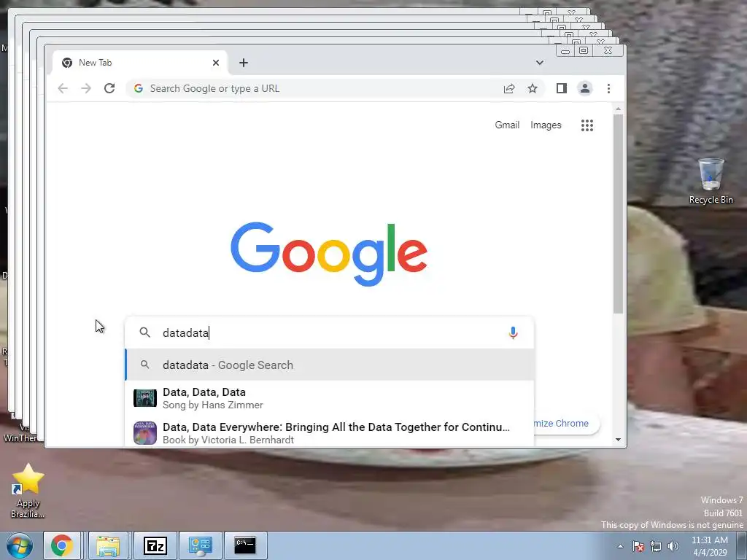Maximize the front Chrome window
747x560 pixels.
click(x=584, y=50)
